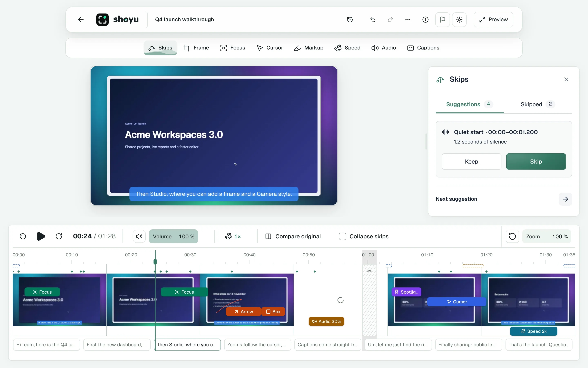588x368 pixels.
Task: Switch to the Skipped tab
Action: click(538, 104)
